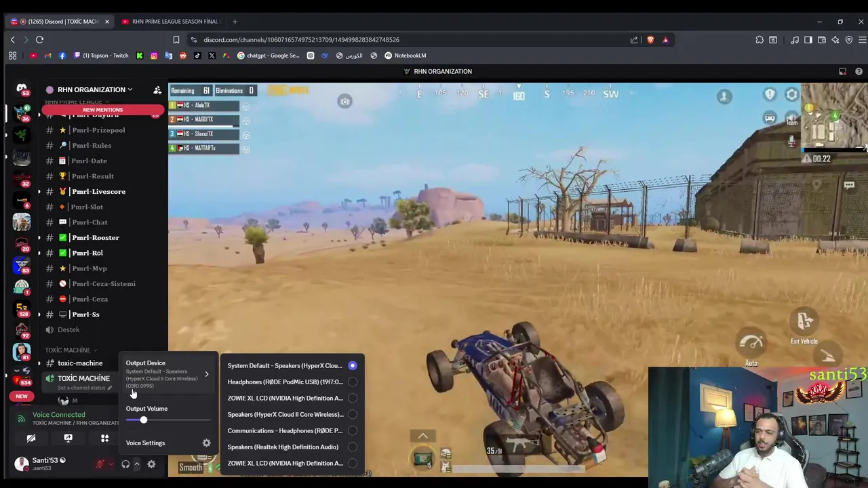868x488 pixels.
Task: Open the Discord help question mark icon
Action: click(x=859, y=71)
